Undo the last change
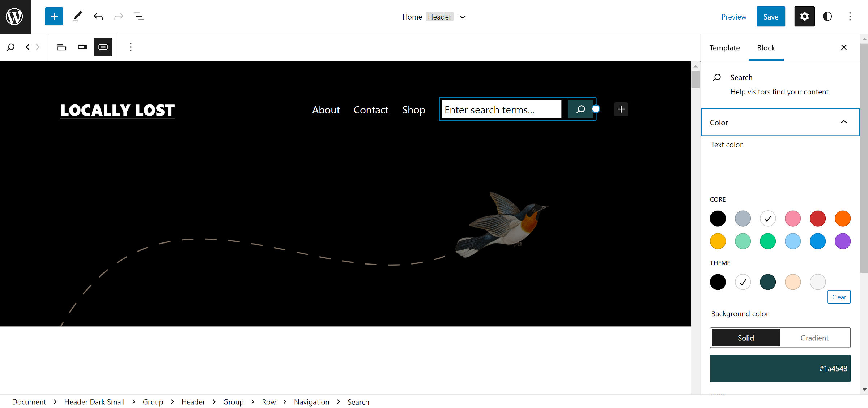The width and height of the screenshot is (868, 408). [x=98, y=16]
